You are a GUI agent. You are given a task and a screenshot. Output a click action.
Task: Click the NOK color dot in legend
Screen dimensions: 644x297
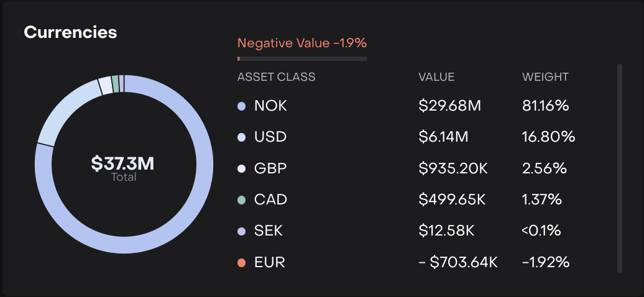(242, 106)
